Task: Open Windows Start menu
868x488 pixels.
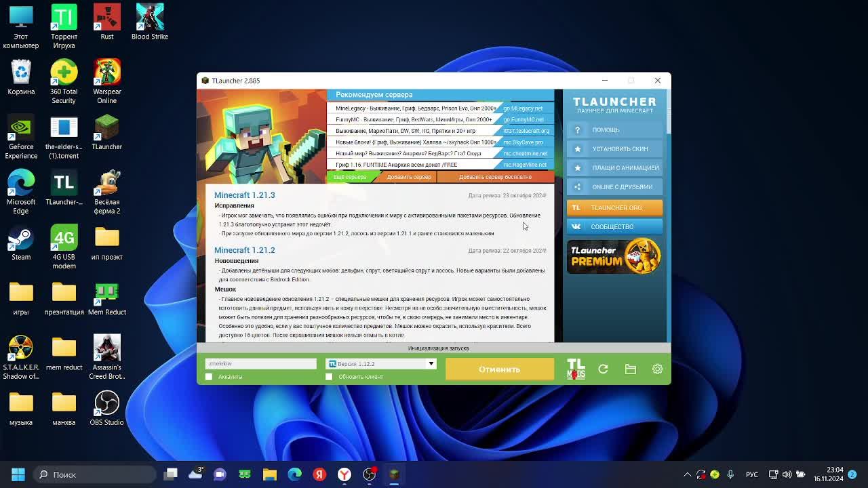Action: pos(18,474)
